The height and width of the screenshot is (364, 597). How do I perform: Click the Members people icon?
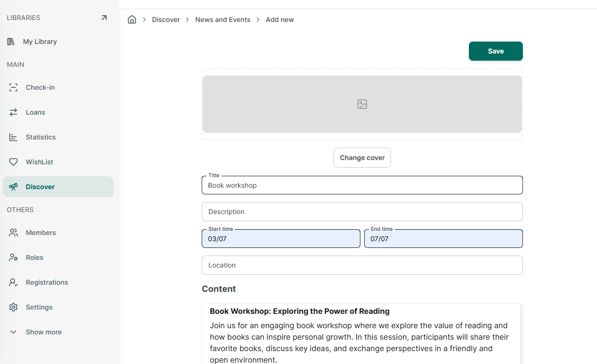[13, 233]
